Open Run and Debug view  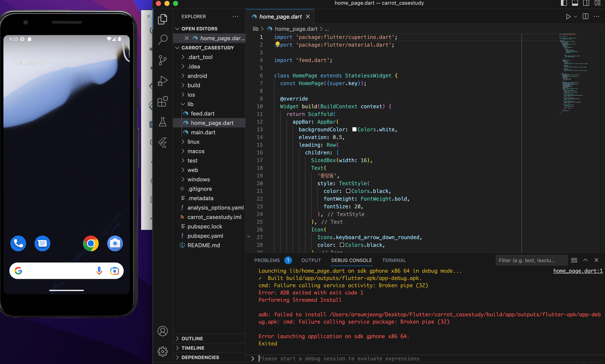(162, 81)
